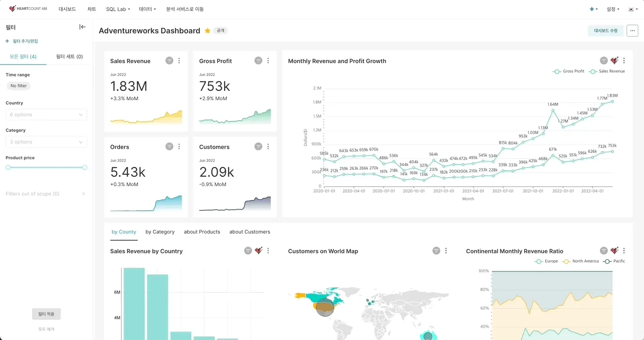Open the Category filter dropdown
This screenshot has width=644, height=340.
pos(47,142)
